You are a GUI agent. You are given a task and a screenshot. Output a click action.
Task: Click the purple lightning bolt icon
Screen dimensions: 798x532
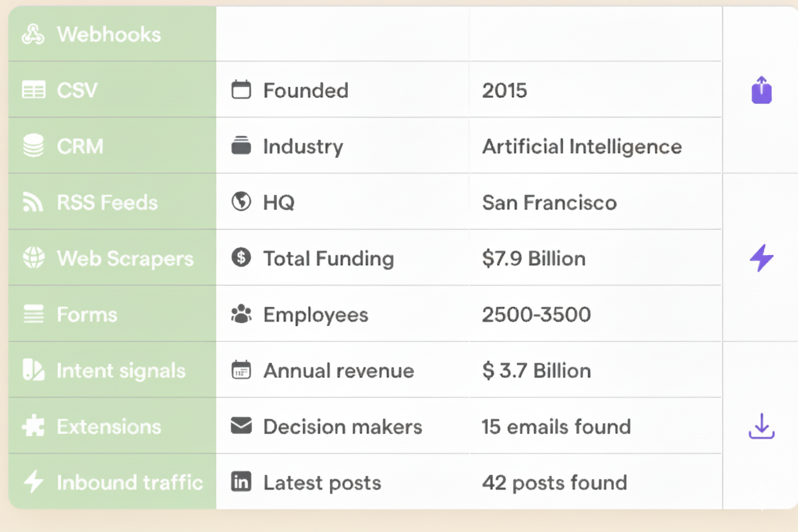pos(761,258)
